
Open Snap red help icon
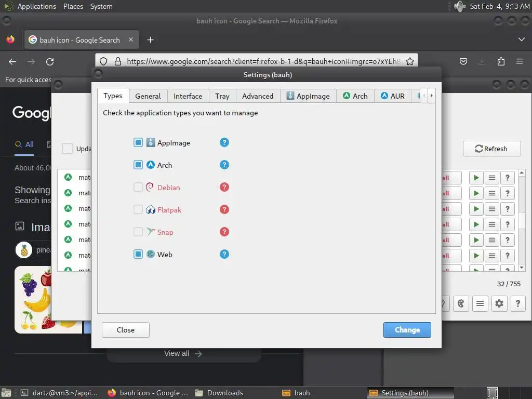224,232
